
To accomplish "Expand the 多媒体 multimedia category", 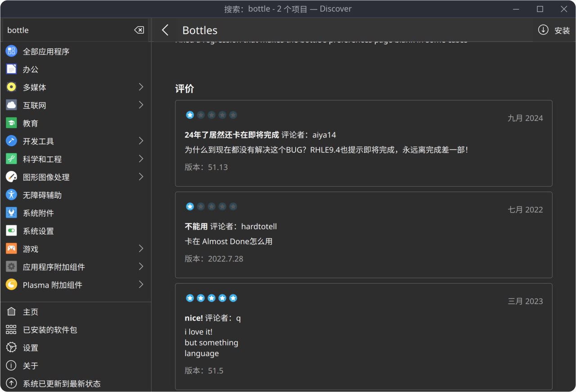I will point(141,87).
